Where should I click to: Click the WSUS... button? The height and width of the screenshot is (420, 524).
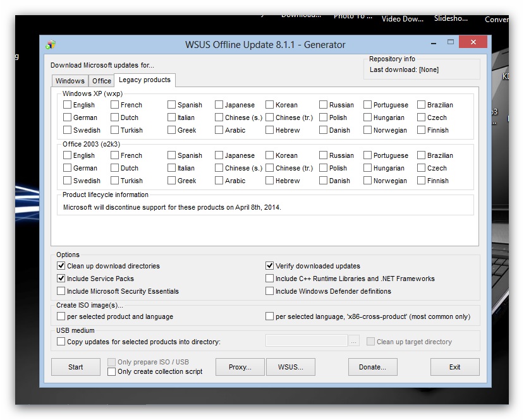291,367
